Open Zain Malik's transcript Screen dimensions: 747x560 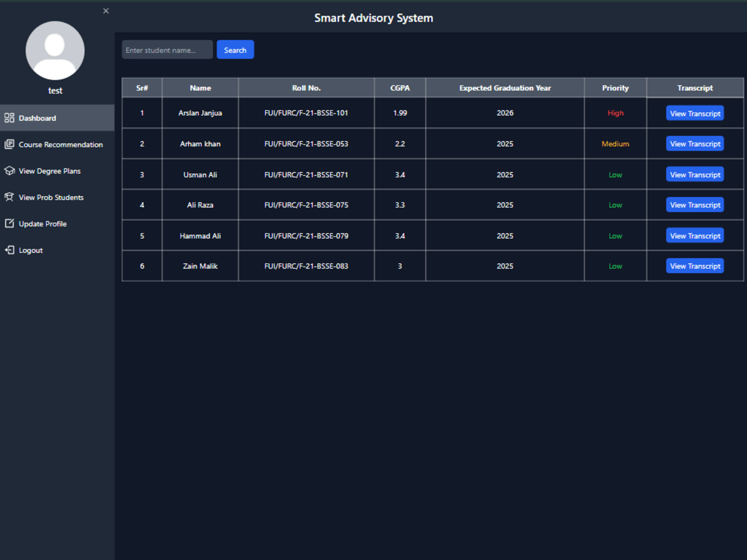(695, 266)
